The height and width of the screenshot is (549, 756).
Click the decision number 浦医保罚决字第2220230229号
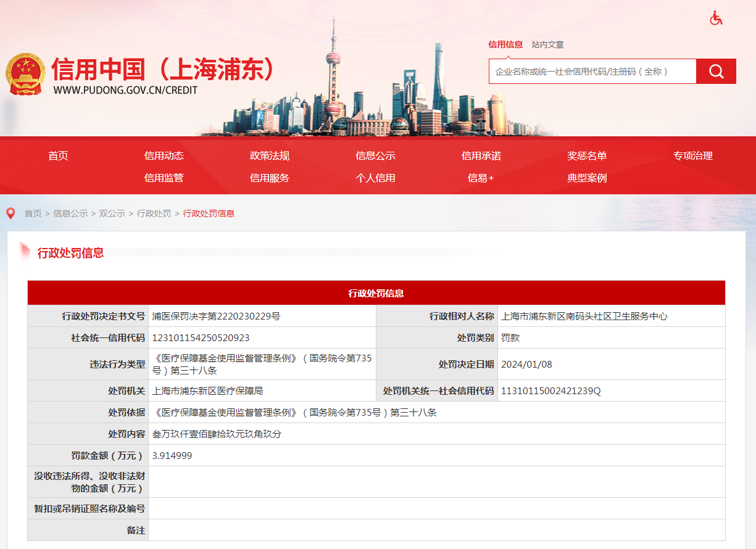pos(217,316)
